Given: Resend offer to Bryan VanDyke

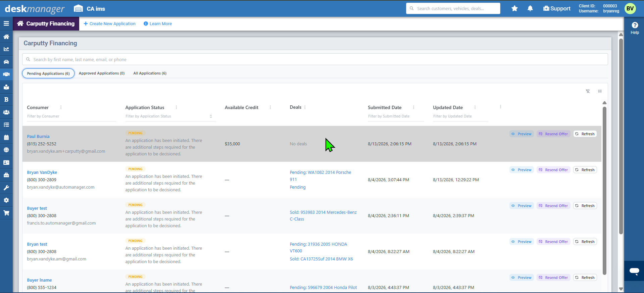Looking at the screenshot, I should 553,170.
